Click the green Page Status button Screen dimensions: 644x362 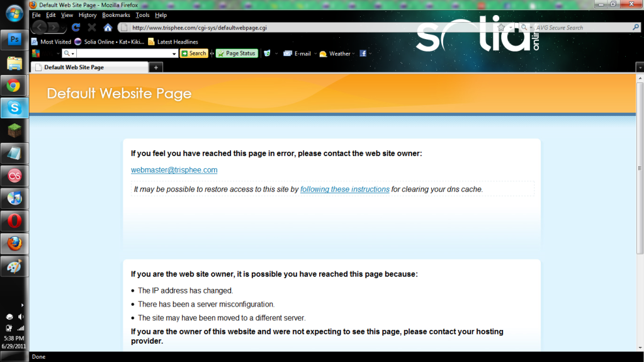(237, 54)
